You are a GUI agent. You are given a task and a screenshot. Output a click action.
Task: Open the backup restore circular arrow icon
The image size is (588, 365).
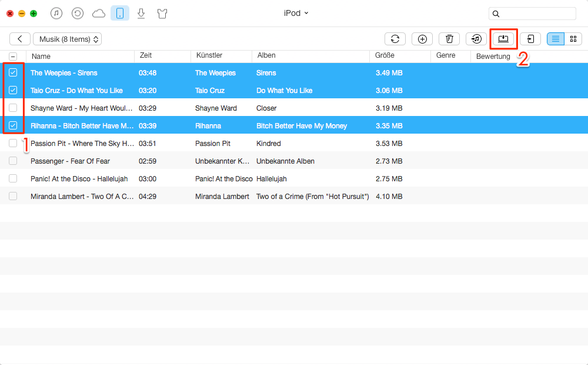pyautogui.click(x=77, y=14)
